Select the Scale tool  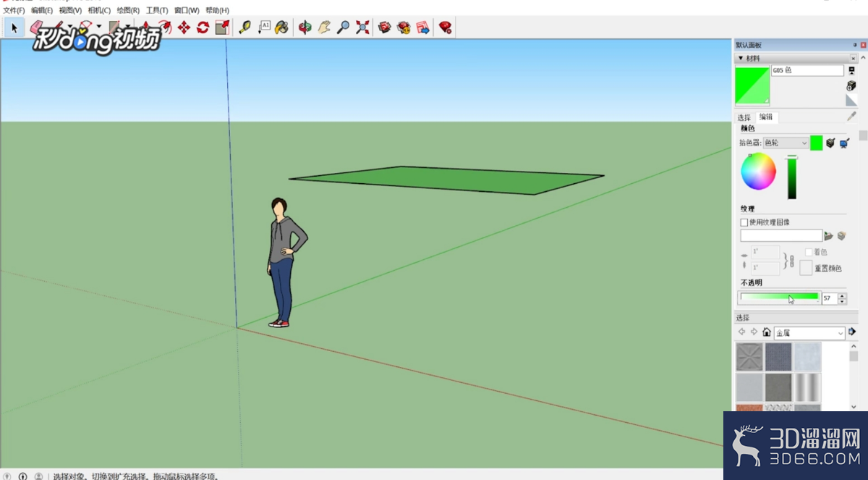click(x=222, y=28)
